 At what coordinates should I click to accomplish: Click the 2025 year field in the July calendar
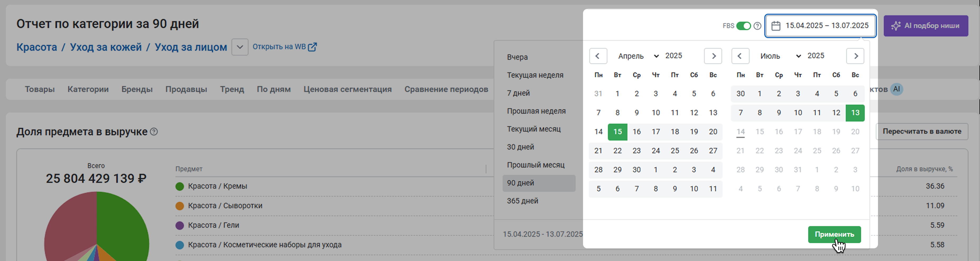[816, 55]
